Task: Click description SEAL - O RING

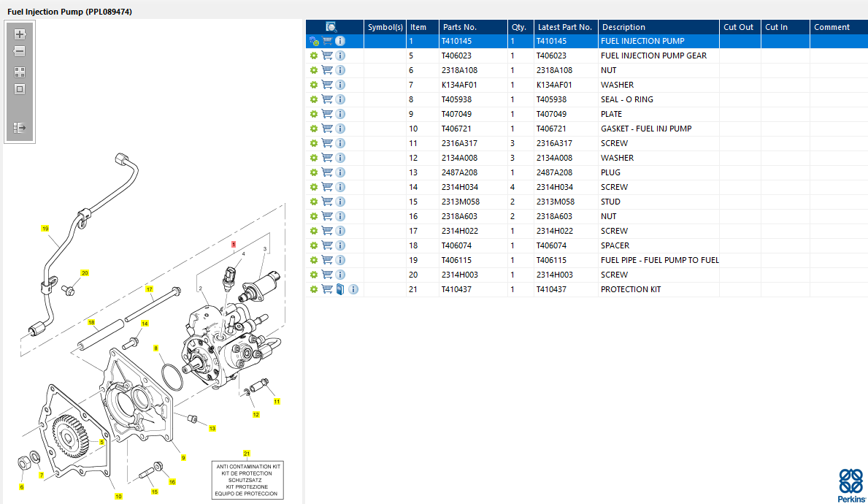Action: click(626, 99)
